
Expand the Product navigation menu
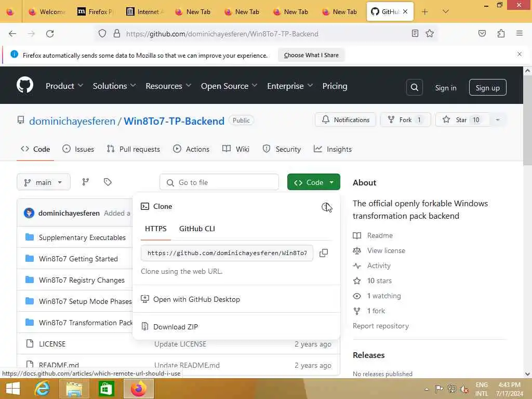64,86
